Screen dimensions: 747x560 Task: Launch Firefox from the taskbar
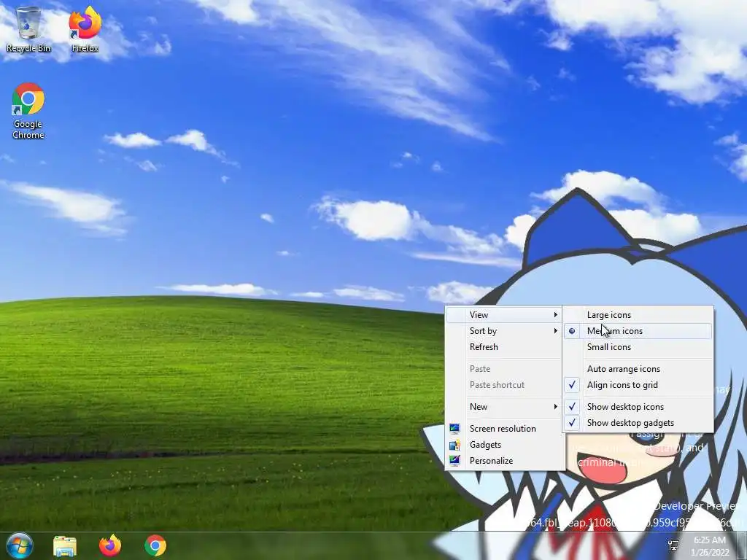click(110, 545)
